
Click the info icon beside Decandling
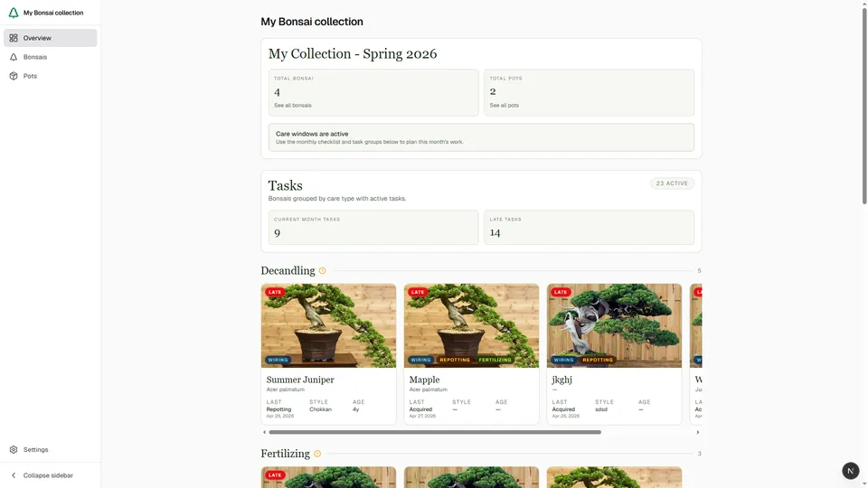(322, 270)
